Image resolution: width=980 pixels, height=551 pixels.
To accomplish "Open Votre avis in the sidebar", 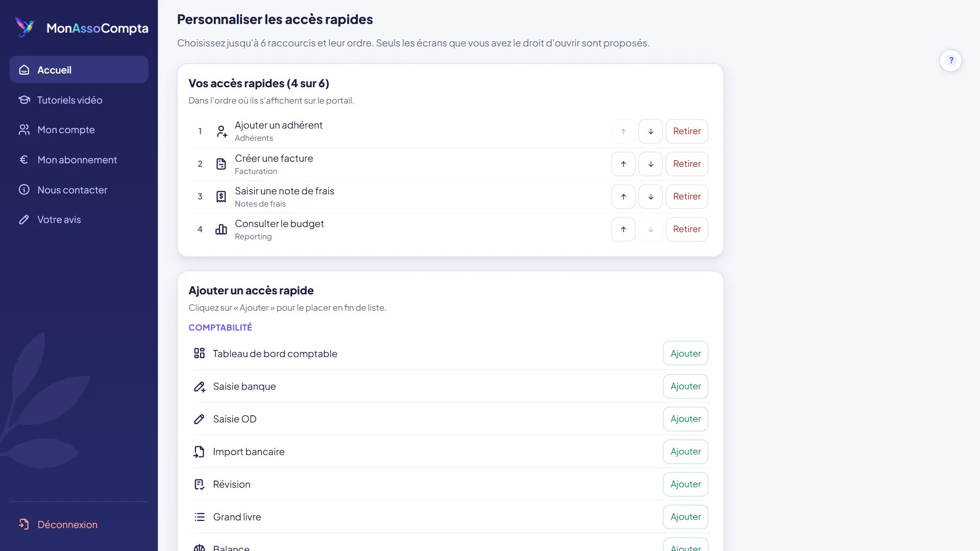I will 79,219.
